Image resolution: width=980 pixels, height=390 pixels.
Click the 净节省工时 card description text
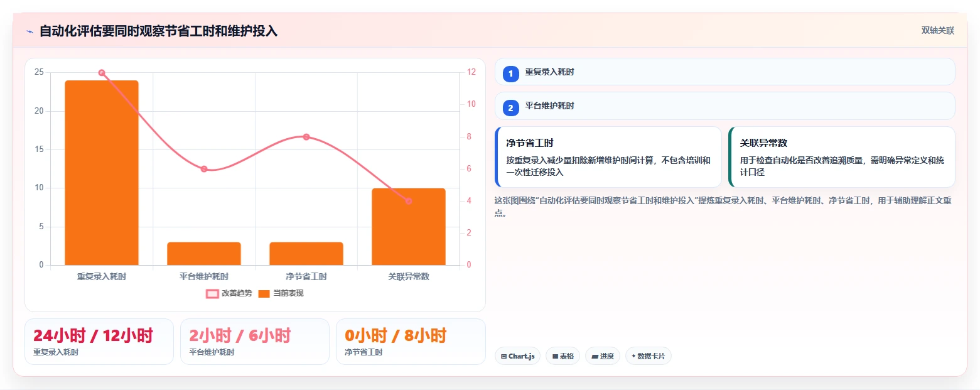tap(608, 166)
